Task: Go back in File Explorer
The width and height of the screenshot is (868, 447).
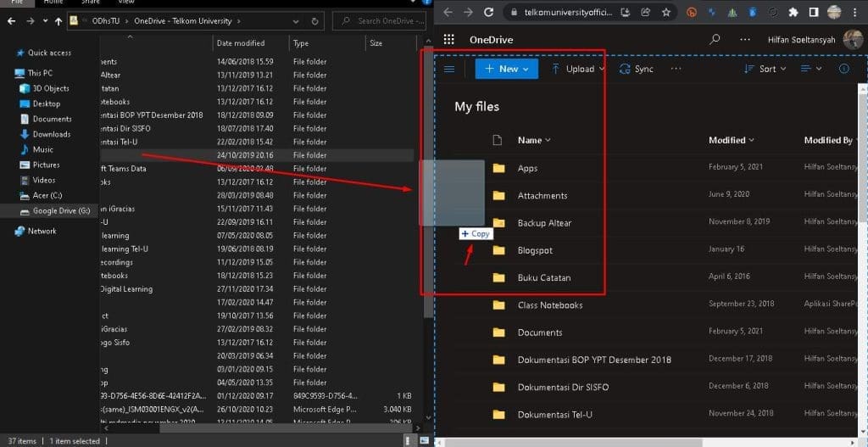Action: 12,21
